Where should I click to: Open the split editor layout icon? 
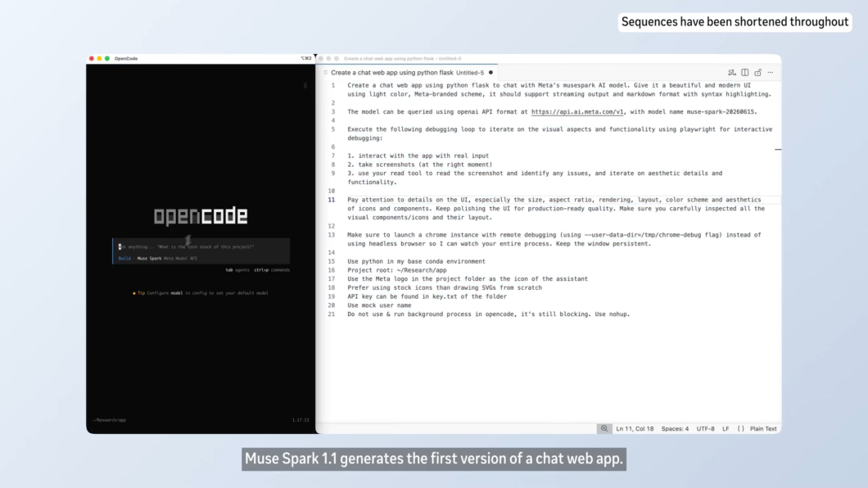745,73
